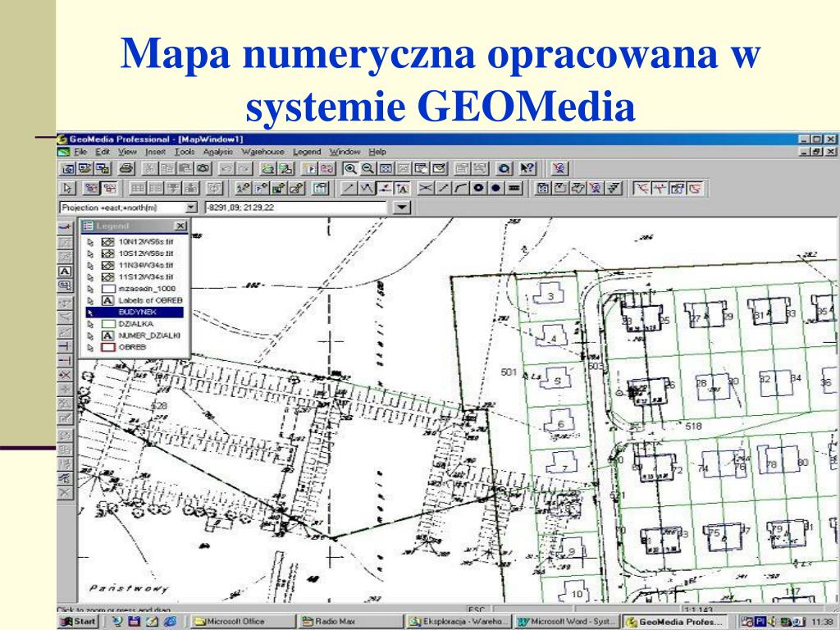Image resolution: width=840 pixels, height=630 pixels.
Task: Toggle locatability arrow for 10N12W56s.tif layer
Action: tap(90, 242)
